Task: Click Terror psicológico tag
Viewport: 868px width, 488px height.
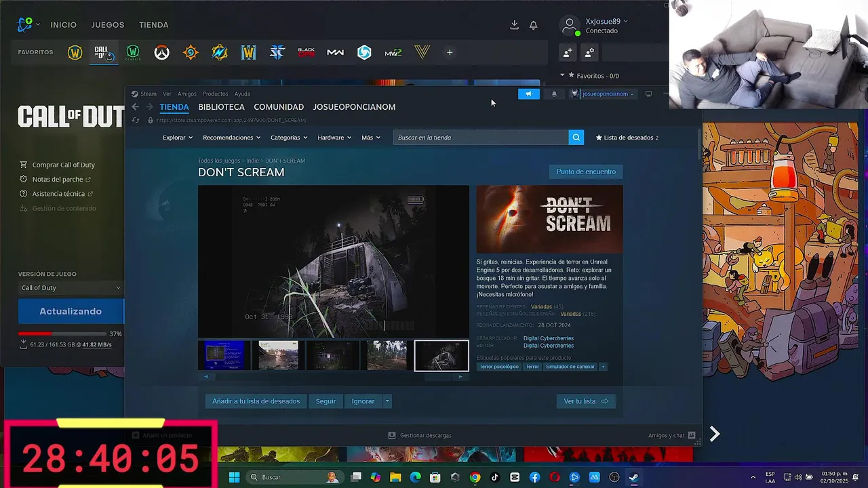Action: (499, 367)
